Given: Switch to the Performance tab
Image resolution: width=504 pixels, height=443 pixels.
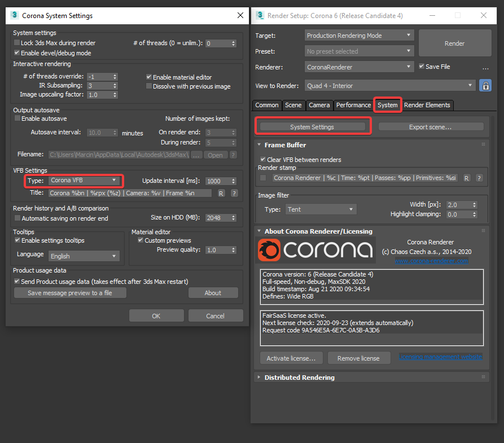Looking at the screenshot, I should coord(353,105).
